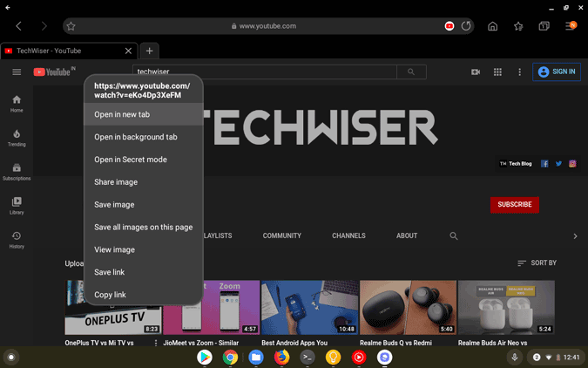Screen dimensions: 588x368
Task: Open Firefox from the shelf
Action: [281, 358]
